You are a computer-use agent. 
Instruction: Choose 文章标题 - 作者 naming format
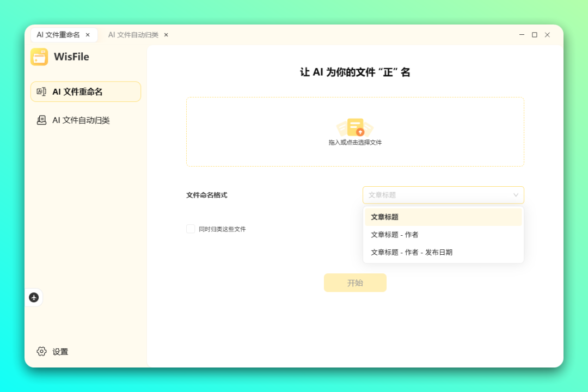pyautogui.click(x=394, y=235)
